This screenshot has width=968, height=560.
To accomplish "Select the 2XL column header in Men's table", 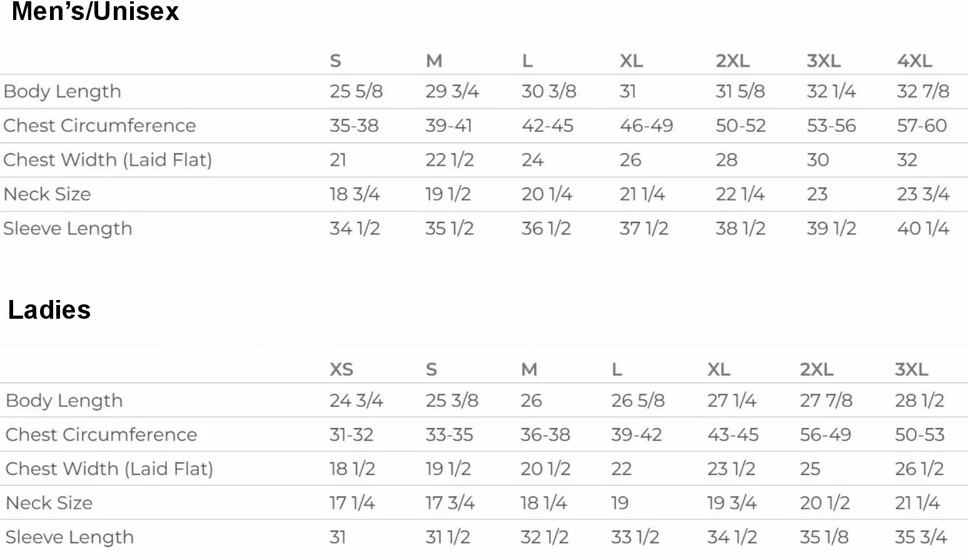I will [x=732, y=61].
